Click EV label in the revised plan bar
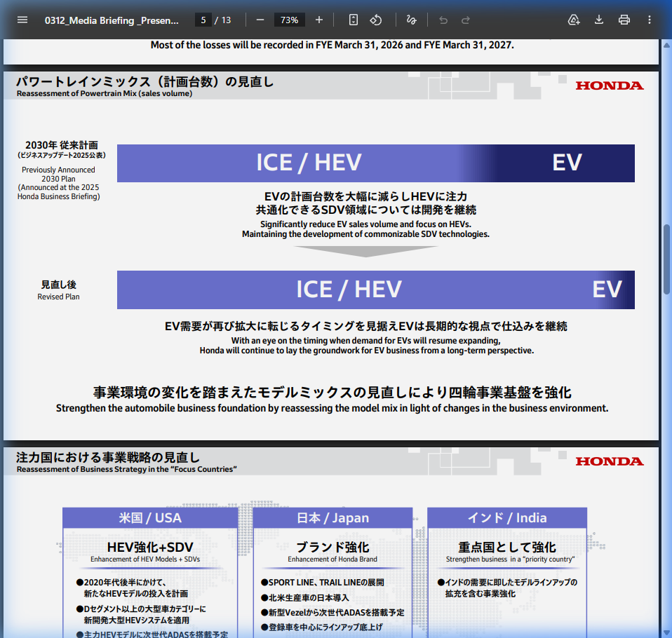Image resolution: width=672 pixels, height=638 pixels. (x=607, y=290)
